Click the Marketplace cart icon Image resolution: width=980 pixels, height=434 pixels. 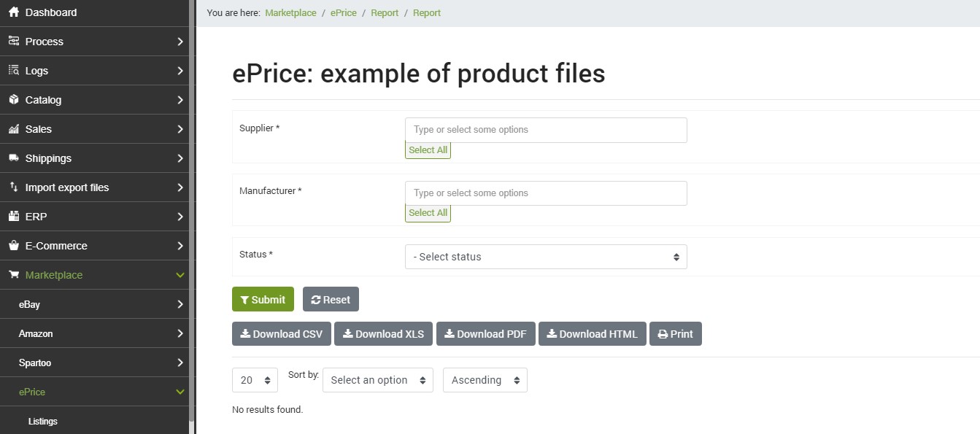13,275
